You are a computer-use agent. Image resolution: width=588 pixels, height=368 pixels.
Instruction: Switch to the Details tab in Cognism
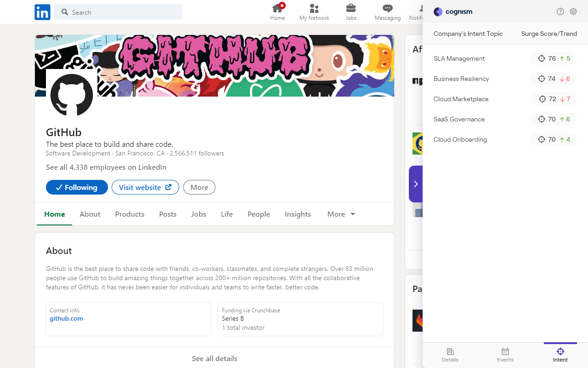[x=450, y=355]
